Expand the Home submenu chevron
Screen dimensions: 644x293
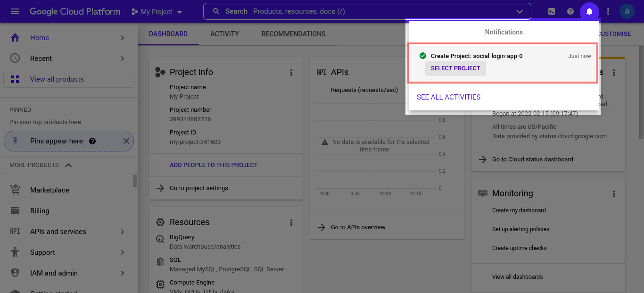tap(122, 38)
